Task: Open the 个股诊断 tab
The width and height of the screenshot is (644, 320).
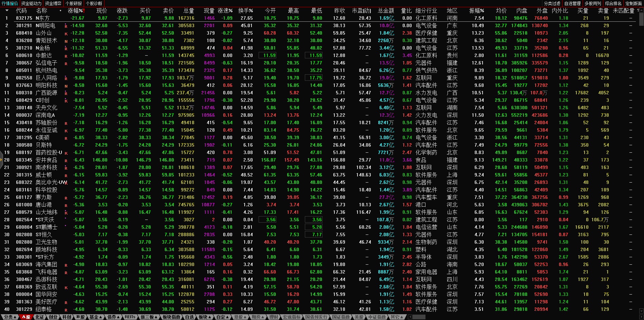Action: click(x=94, y=3)
